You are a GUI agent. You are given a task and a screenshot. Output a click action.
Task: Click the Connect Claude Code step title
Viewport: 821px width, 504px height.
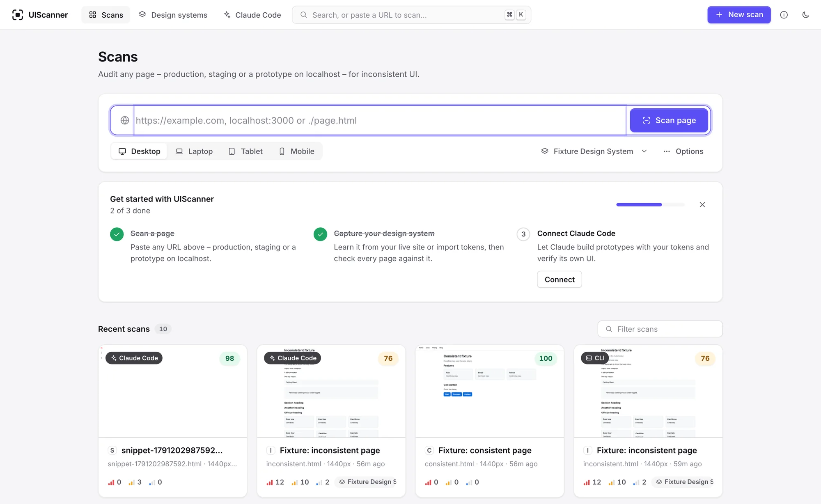point(576,233)
